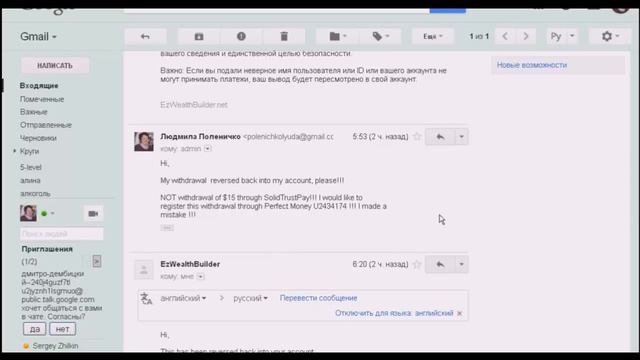Close the translation bar with x
640x360 pixels.
tap(460, 313)
